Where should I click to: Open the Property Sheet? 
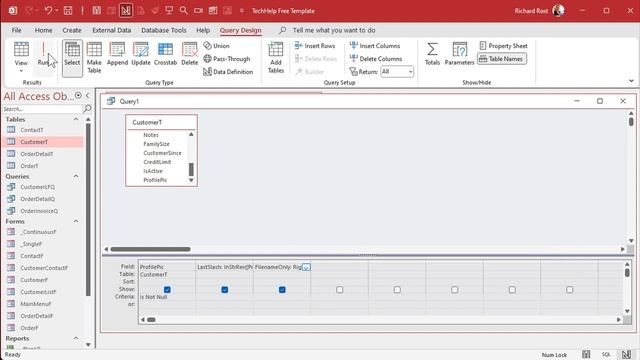[503, 46]
